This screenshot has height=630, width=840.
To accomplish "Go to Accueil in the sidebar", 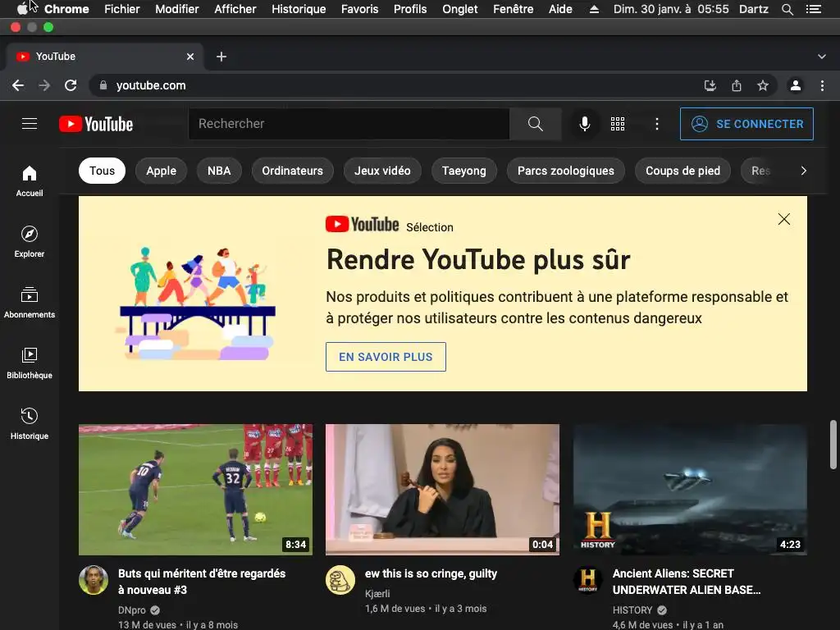I will tap(30, 181).
